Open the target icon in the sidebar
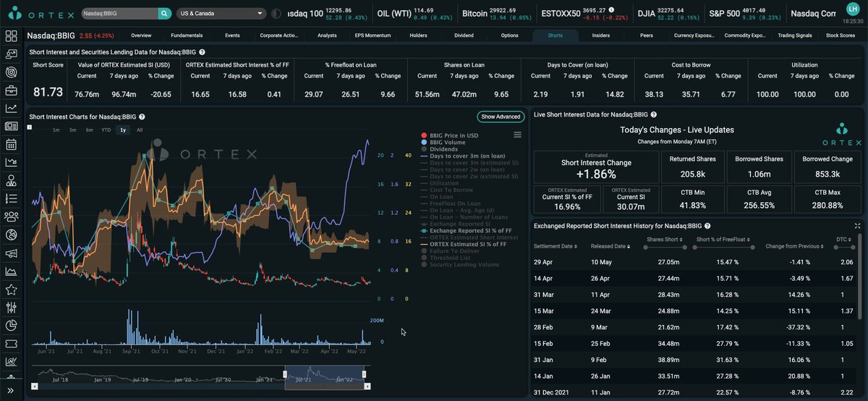Screen dimensions: 868x401 11,72
